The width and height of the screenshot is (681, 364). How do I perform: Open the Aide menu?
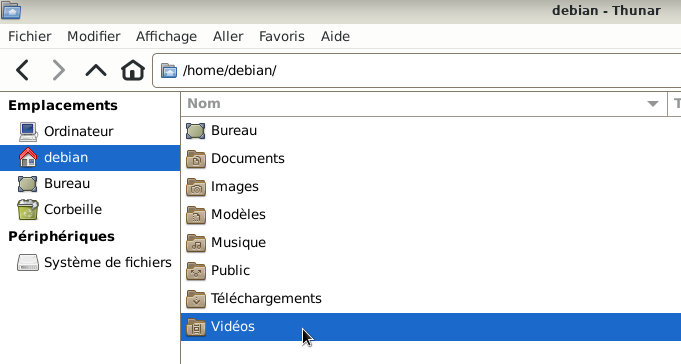pyautogui.click(x=335, y=36)
